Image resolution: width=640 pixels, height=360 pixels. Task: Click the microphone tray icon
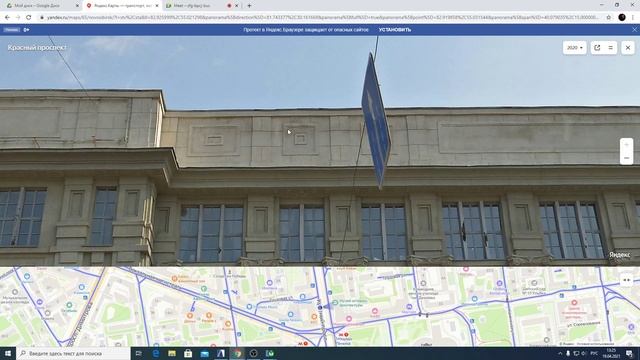(568, 353)
